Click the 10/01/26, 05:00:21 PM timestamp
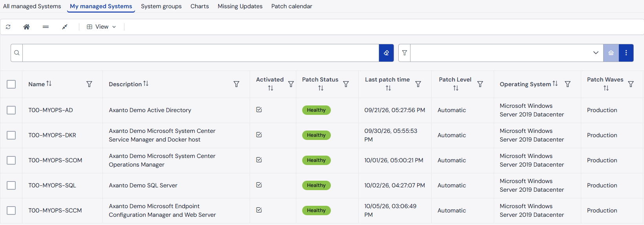644x225 pixels. click(394, 160)
